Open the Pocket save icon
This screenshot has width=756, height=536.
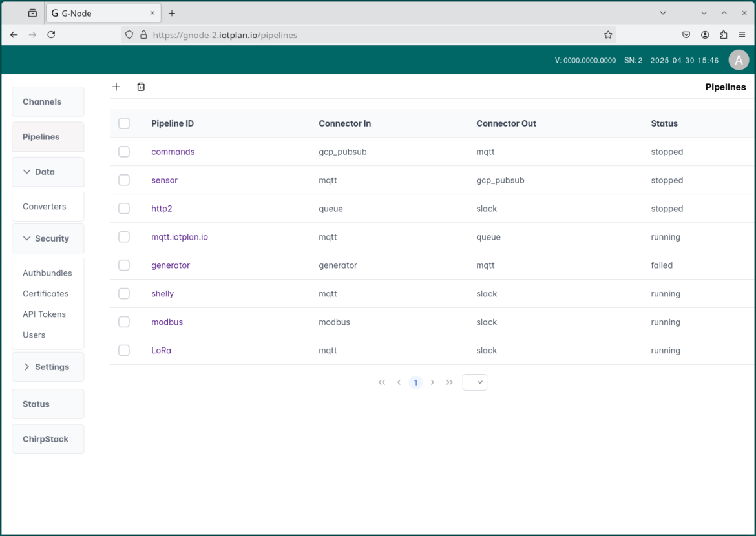686,35
